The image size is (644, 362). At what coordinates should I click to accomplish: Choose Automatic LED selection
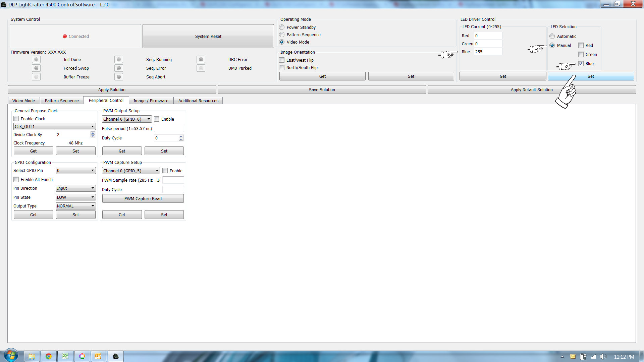[x=552, y=36]
